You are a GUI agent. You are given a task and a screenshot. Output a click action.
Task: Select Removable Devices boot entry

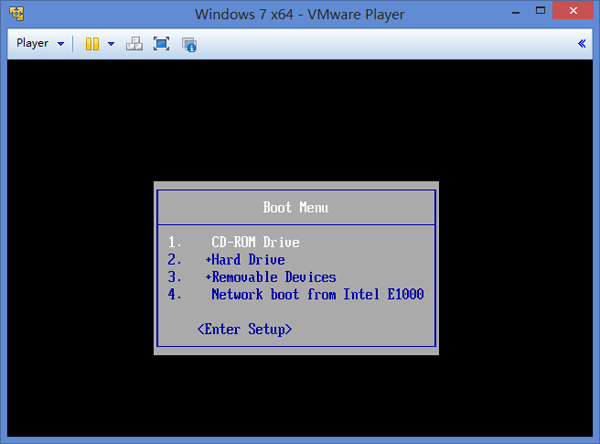(270, 277)
